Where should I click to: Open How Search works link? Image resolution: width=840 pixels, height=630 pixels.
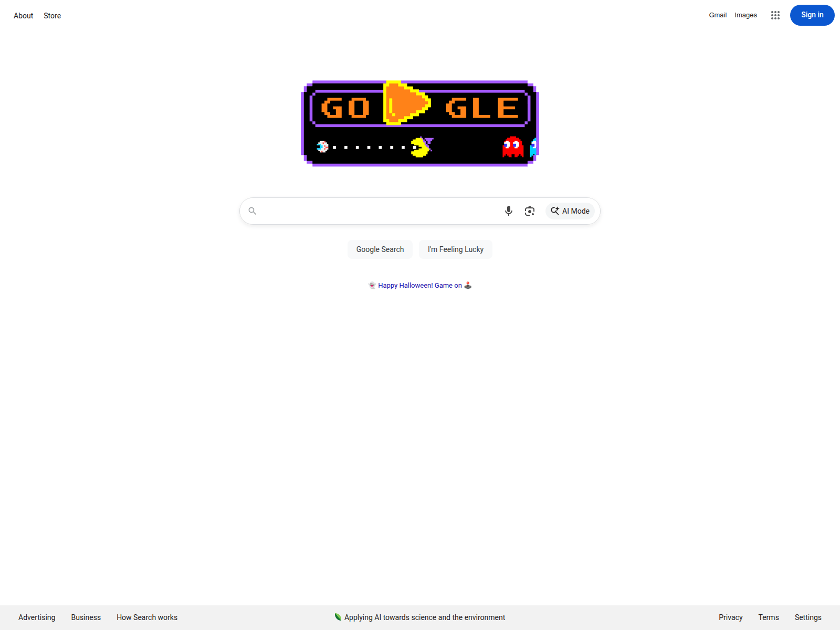(147, 617)
